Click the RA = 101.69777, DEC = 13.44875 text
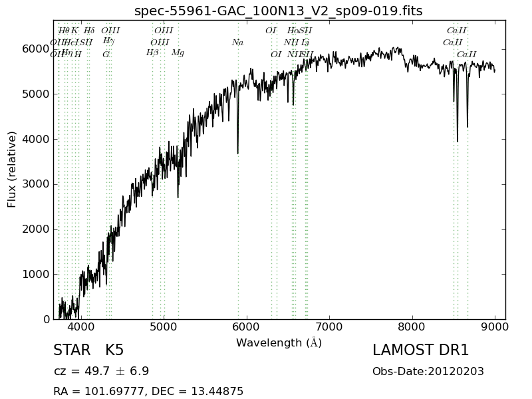The width and height of the screenshot is (532, 399). pos(148,391)
